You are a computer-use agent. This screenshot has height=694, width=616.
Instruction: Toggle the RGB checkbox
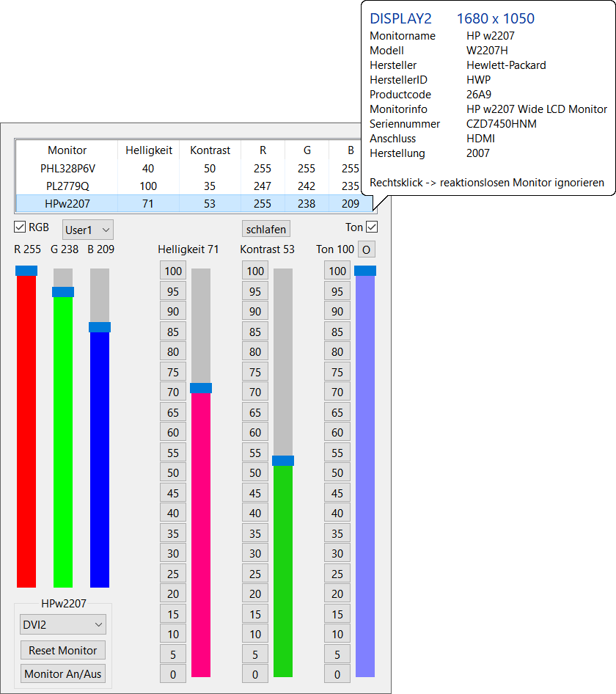[20, 227]
